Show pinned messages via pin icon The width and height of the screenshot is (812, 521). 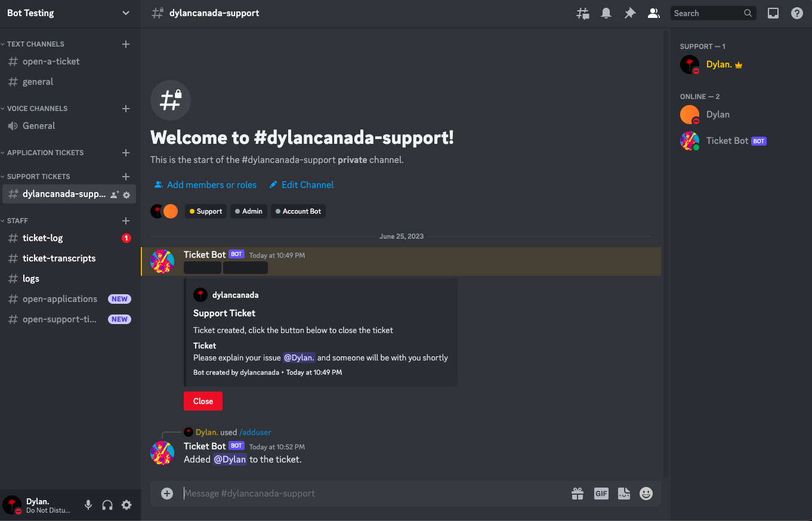(630, 13)
